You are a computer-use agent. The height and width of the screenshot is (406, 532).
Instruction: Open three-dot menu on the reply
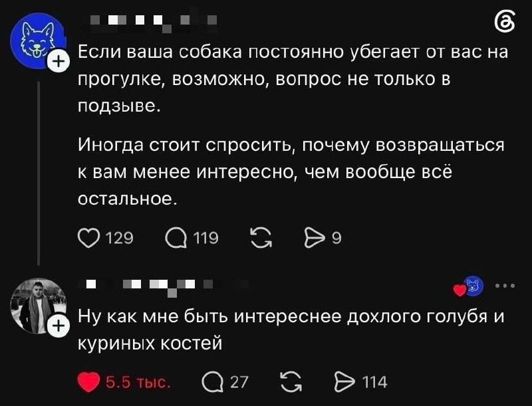505,286
